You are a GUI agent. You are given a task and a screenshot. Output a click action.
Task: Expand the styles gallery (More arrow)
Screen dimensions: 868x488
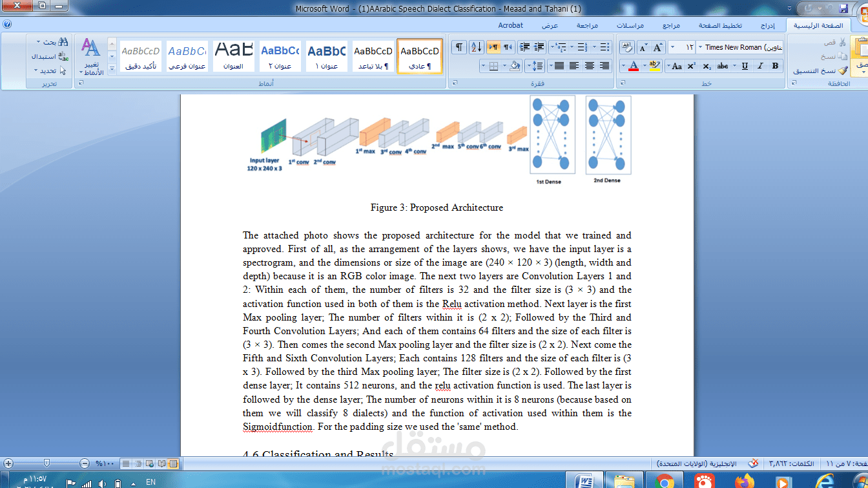pos(112,69)
